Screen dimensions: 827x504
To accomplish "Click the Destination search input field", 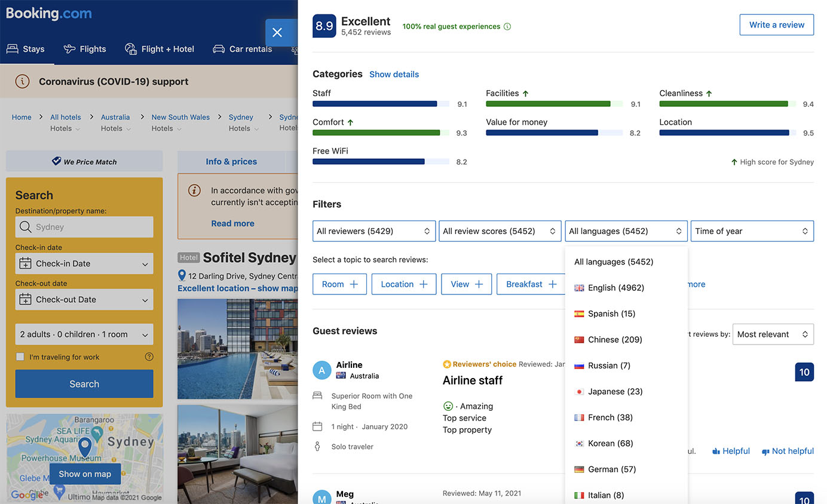I will tap(84, 227).
